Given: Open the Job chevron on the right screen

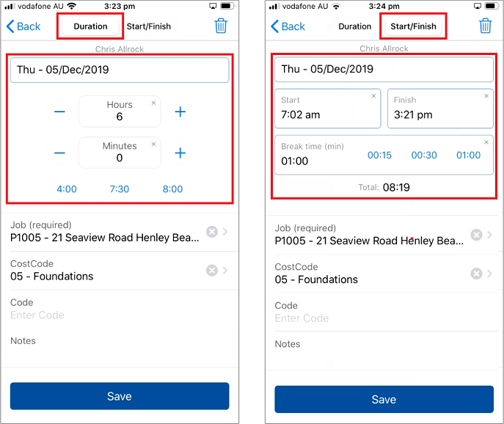Looking at the screenshot, I should (x=489, y=235).
